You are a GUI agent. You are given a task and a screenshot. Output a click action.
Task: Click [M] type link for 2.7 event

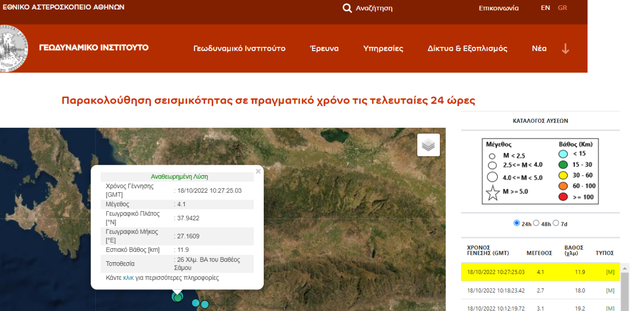(x=610, y=291)
